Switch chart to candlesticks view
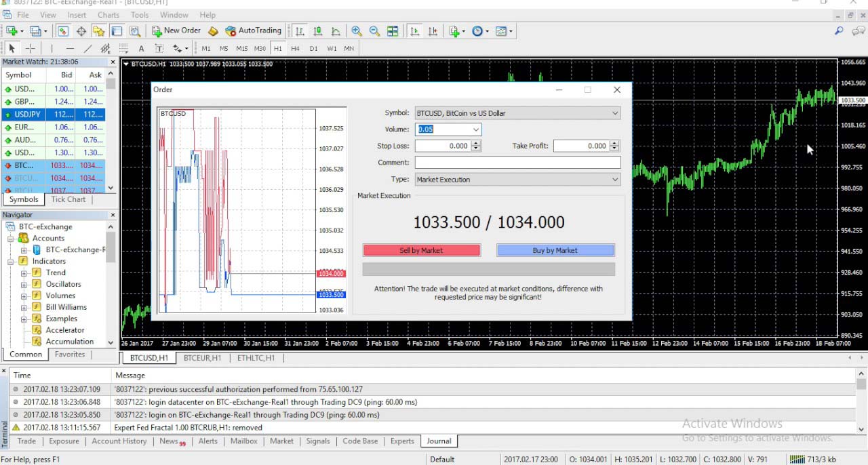 point(317,31)
